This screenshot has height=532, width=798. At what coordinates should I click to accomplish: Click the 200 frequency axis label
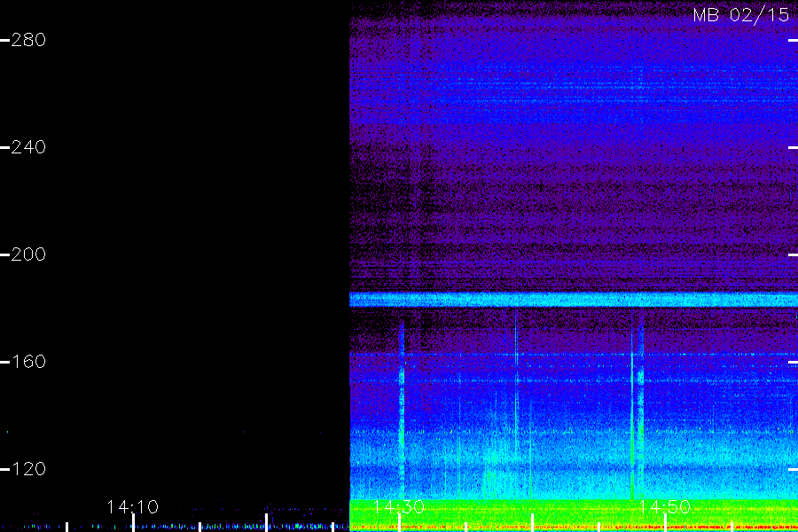point(28,254)
